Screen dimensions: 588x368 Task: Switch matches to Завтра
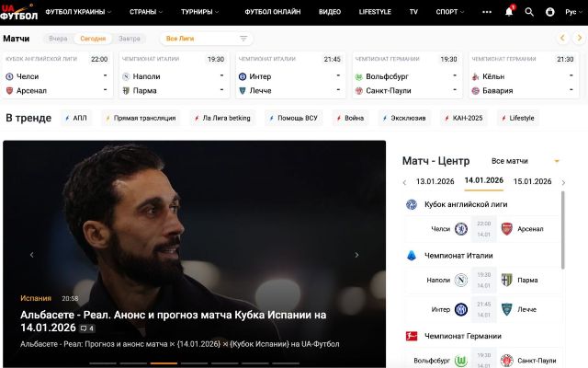129,39
